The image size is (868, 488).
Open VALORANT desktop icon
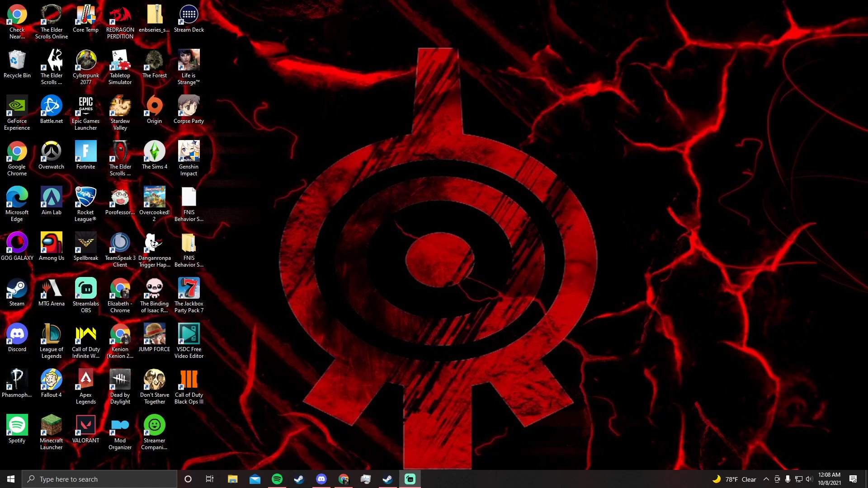pos(86,429)
